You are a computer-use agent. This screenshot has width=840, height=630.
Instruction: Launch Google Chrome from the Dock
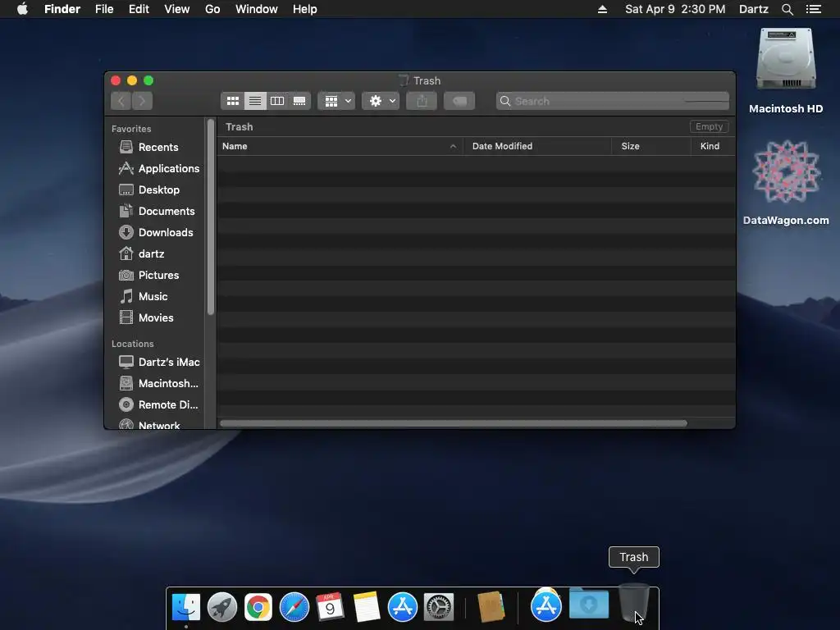pos(258,607)
